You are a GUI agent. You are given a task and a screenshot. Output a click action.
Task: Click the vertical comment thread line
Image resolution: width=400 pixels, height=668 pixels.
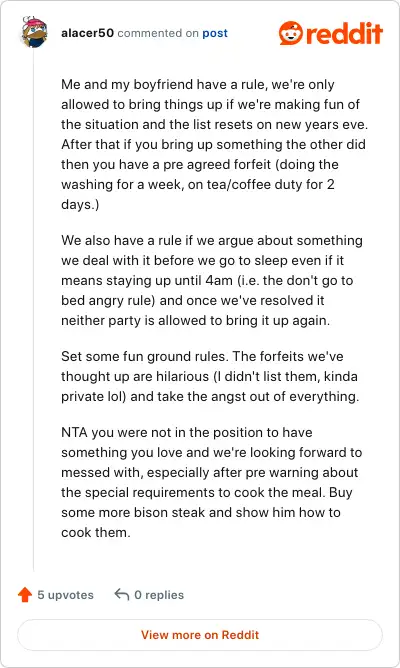coord(34,311)
